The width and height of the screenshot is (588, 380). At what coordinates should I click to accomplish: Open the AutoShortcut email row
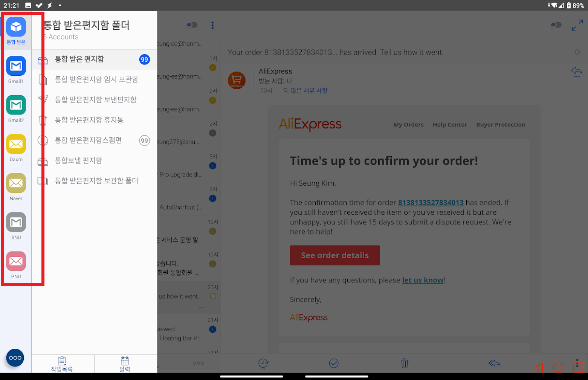tap(189, 199)
